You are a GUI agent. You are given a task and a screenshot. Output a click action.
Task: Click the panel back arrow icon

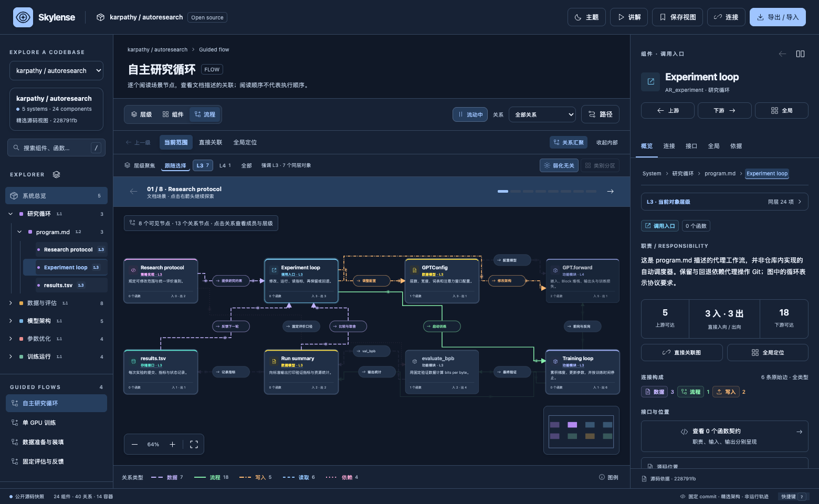tap(782, 54)
